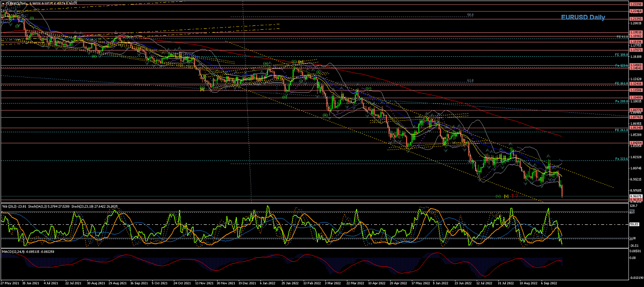
Task: Select the 50.88 level tag in oscillator
Action: 635,224
